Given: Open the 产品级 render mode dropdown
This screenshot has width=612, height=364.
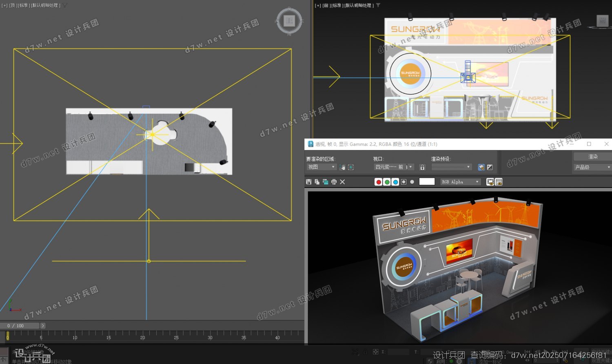Looking at the screenshot, I should coord(592,167).
